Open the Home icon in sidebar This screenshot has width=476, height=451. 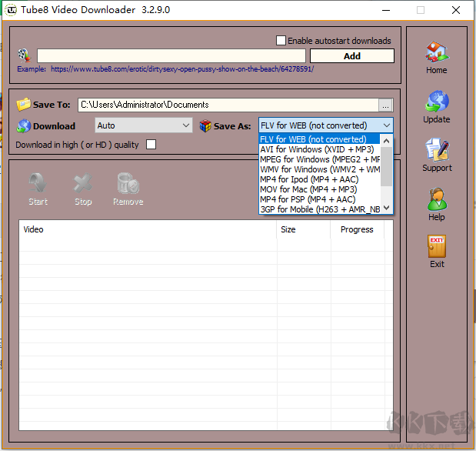[x=437, y=52]
